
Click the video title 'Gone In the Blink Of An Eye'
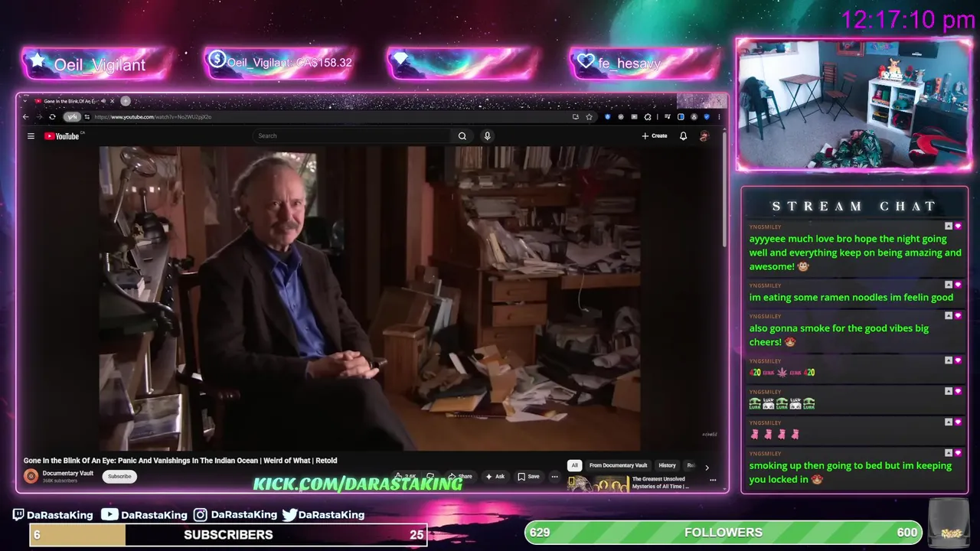point(181,461)
